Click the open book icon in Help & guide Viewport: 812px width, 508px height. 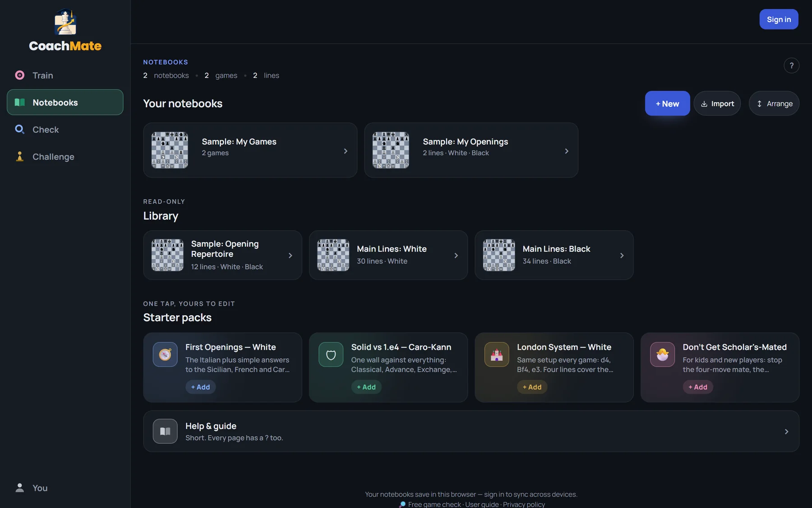pos(165,431)
